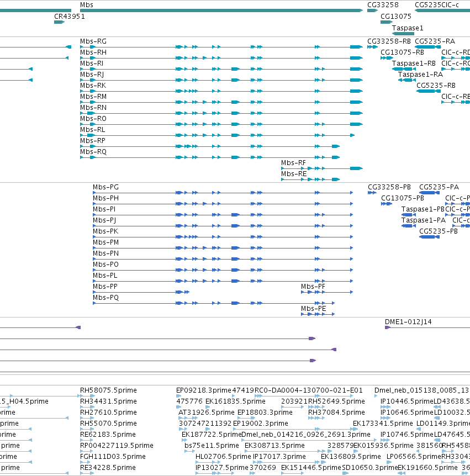Select the HL02706.5prime EST label
The image size is (470, 476).
[x=223, y=457]
